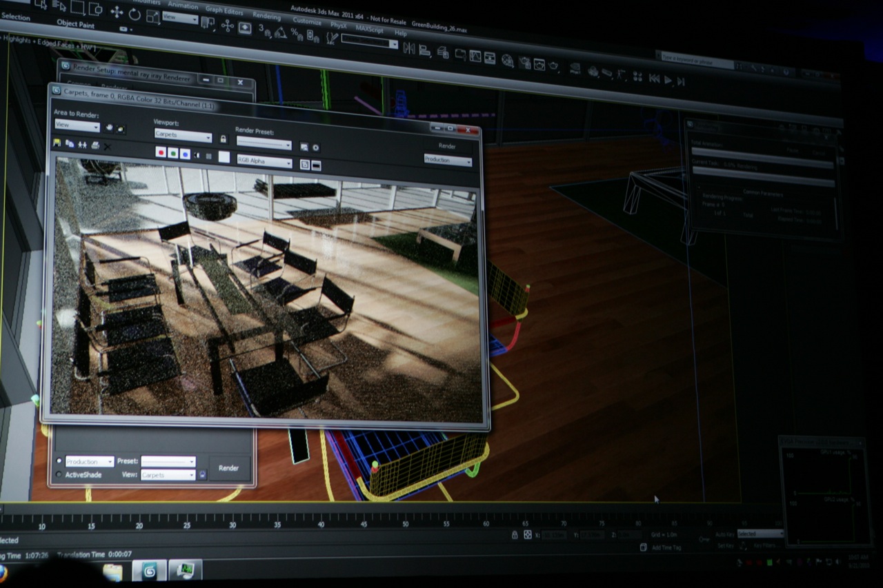Activate the Select and Scale tool
The image size is (883, 588).
click(152, 17)
